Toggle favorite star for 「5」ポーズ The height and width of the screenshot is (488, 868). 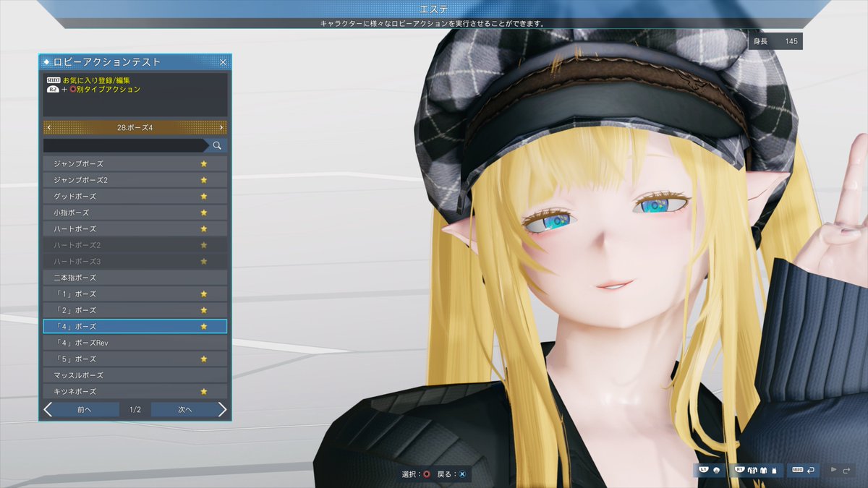[x=204, y=359]
